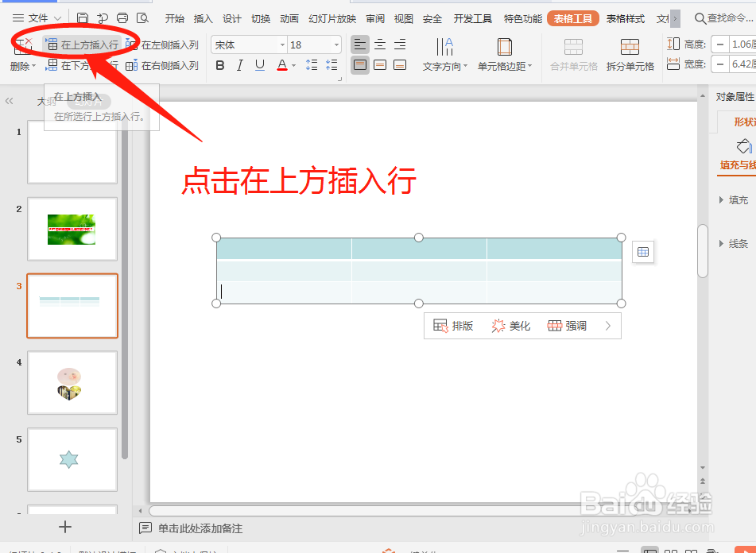Switch to the 开始 ribbon tab
The image size is (756, 553).
175,19
